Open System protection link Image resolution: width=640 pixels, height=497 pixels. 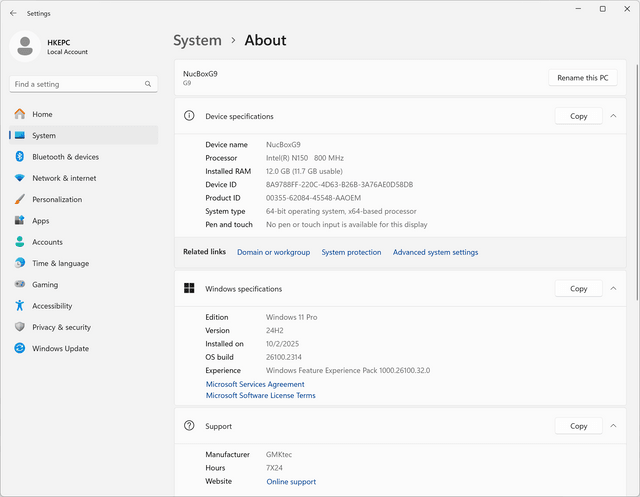(x=351, y=252)
